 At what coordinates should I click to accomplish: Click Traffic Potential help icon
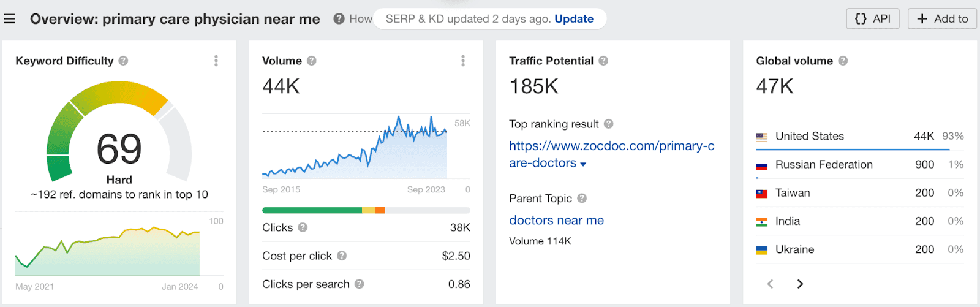pos(603,61)
